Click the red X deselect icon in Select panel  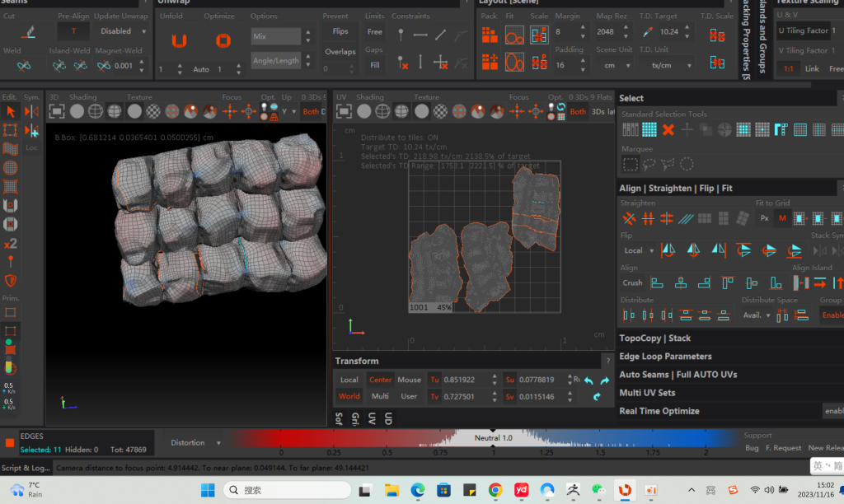(668, 129)
